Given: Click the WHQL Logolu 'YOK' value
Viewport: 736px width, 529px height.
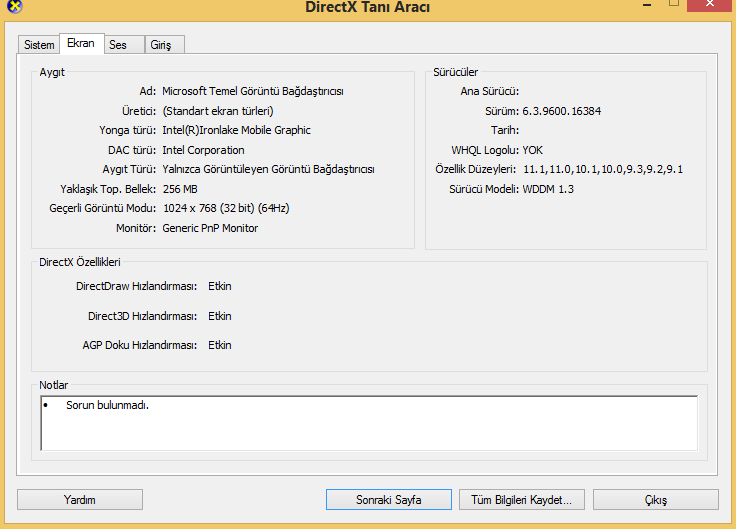Looking at the screenshot, I should coord(533,150).
